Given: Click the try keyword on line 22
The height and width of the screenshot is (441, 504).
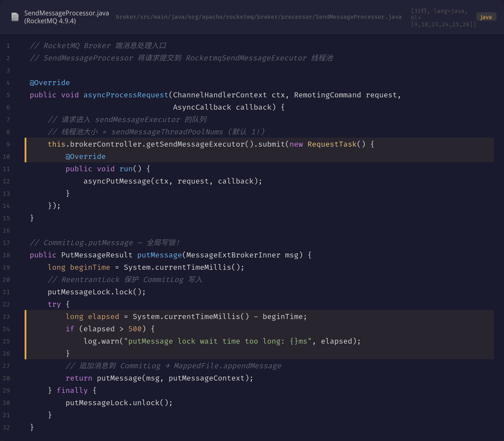Looking at the screenshot, I should 54,304.
